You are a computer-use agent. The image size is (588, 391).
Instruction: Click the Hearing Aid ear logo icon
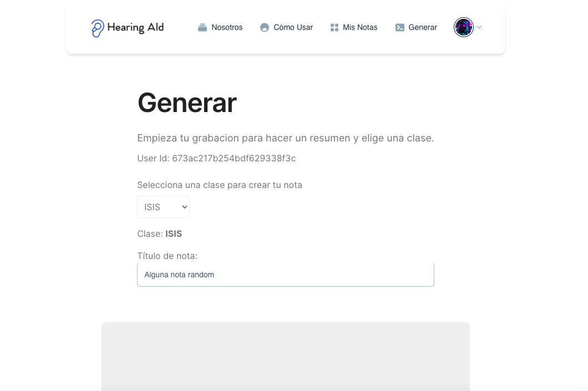click(x=98, y=28)
